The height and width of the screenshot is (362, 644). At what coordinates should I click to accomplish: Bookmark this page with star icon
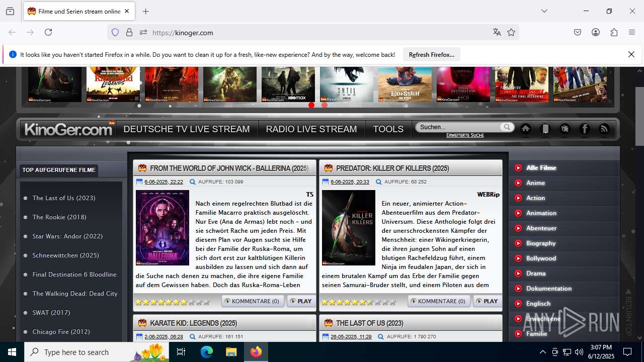point(511,32)
